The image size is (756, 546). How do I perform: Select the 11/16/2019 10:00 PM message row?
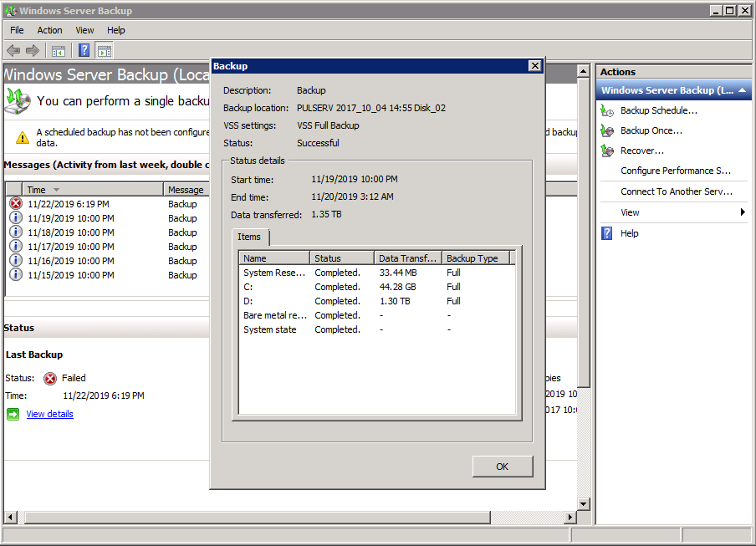click(108, 261)
